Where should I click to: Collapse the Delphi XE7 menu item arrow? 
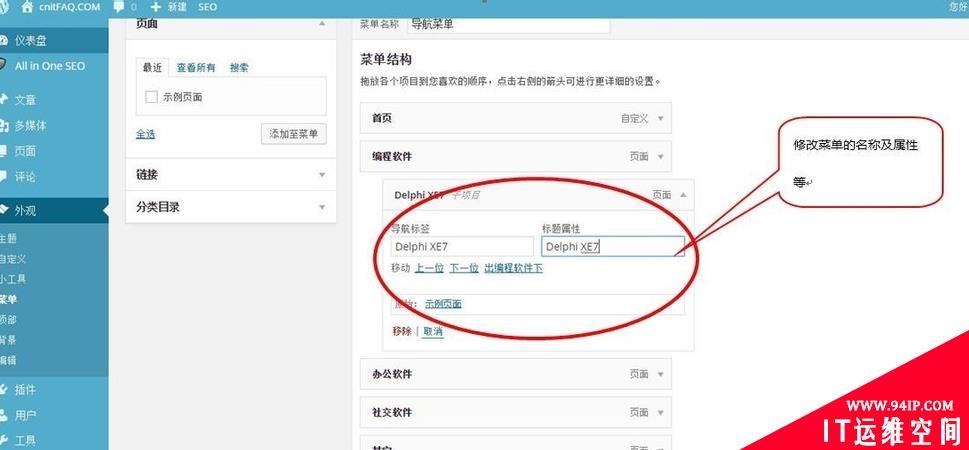click(683, 195)
